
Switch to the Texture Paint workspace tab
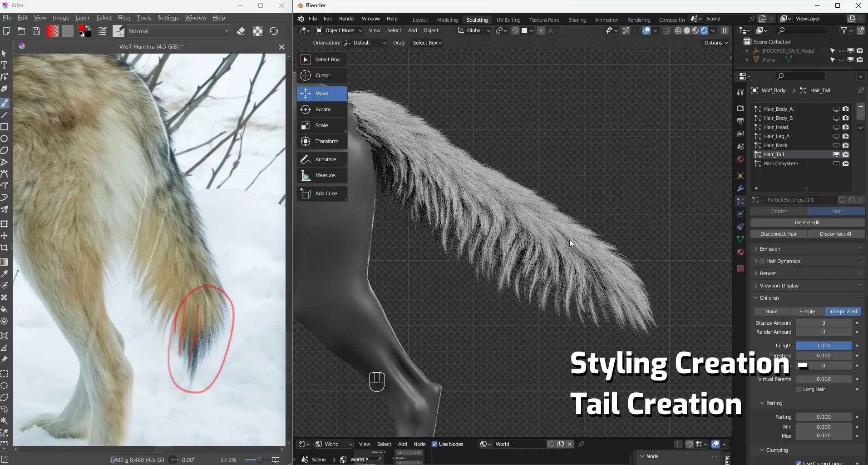pyautogui.click(x=544, y=20)
